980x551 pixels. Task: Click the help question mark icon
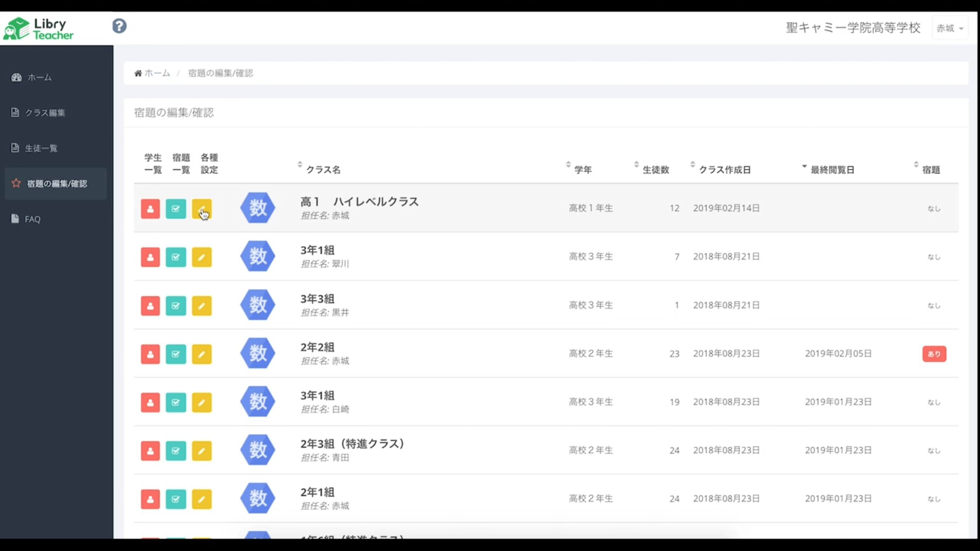119,26
